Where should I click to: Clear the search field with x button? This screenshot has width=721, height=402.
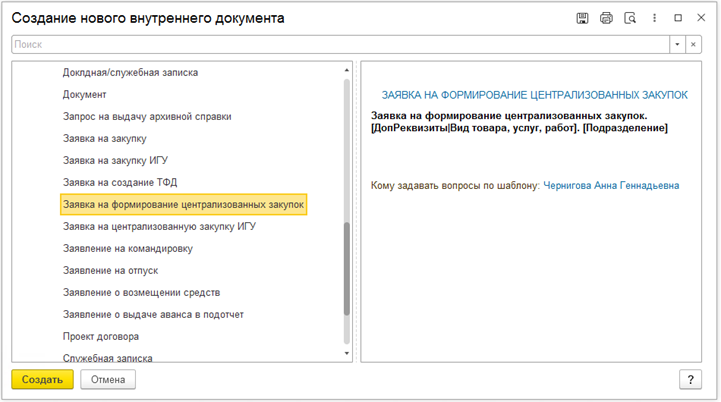tap(693, 45)
